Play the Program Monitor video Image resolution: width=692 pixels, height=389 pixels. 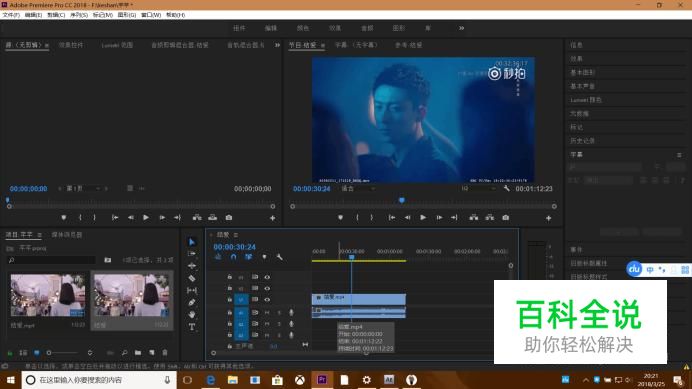coord(423,218)
